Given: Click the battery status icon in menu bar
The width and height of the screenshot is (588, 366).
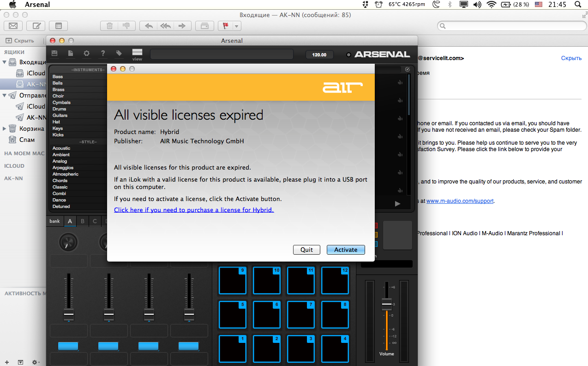Looking at the screenshot, I should point(506,5).
